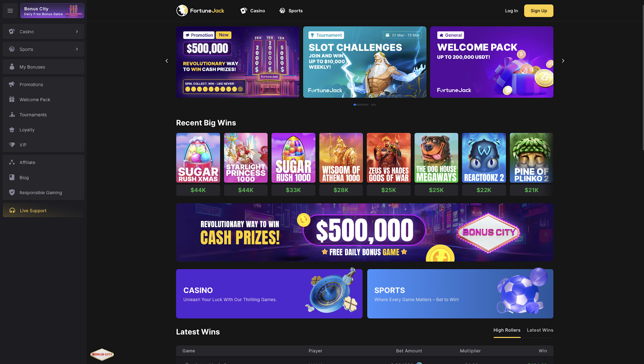644x364 pixels.
Task: Click the Sign Up button
Action: pos(539,11)
